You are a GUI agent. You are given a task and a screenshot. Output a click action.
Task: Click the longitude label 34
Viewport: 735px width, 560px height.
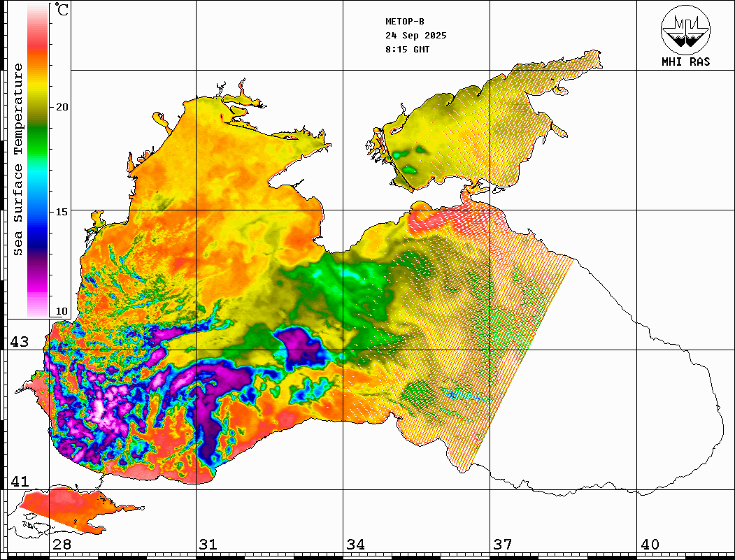[x=355, y=545]
